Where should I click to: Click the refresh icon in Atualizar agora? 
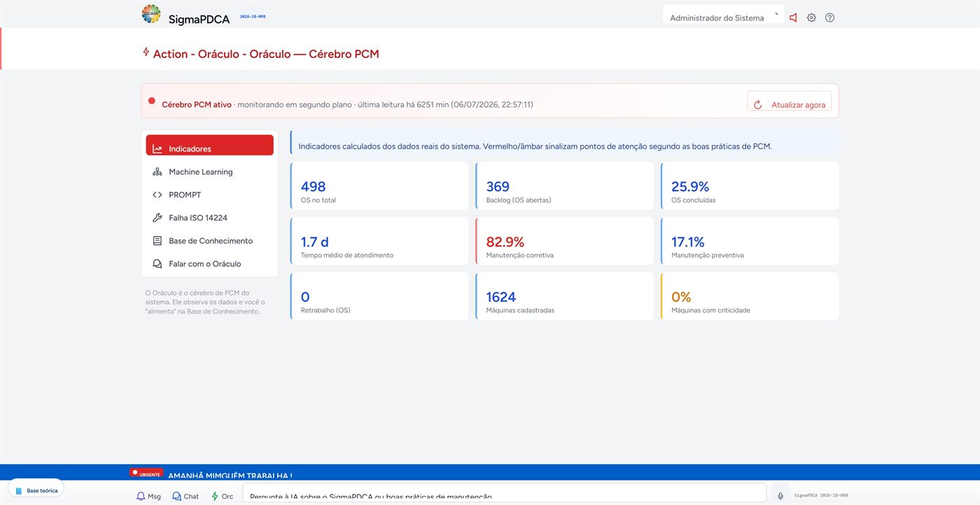[757, 105]
